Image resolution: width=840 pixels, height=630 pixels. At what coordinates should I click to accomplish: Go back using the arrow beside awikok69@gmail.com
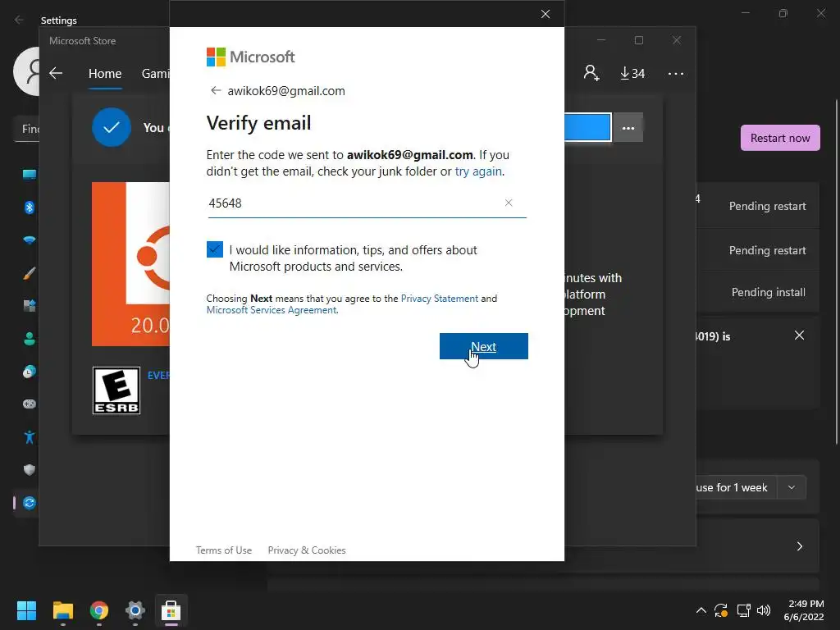pyautogui.click(x=216, y=90)
